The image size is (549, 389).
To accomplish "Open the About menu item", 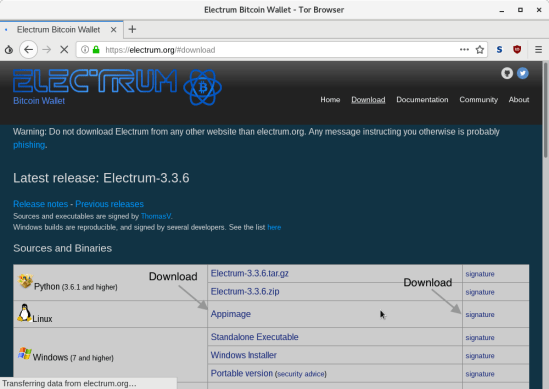I will tap(519, 100).
